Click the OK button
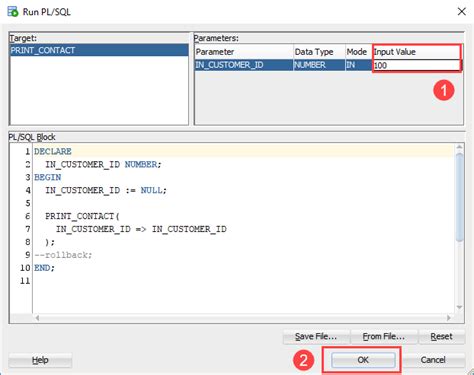The width and height of the screenshot is (474, 375). click(363, 360)
